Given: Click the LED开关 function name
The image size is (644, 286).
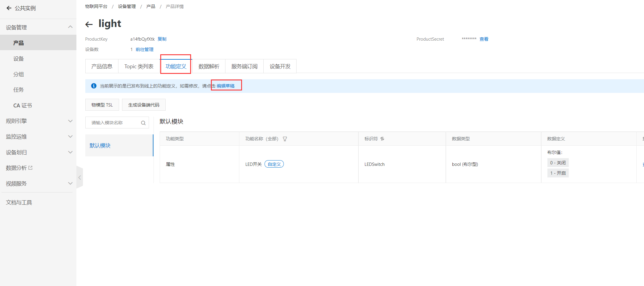Looking at the screenshot, I should click(254, 164).
